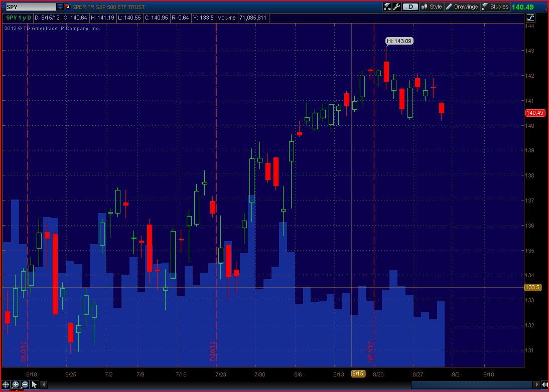Click the green 140.49 last price

pos(522,7)
